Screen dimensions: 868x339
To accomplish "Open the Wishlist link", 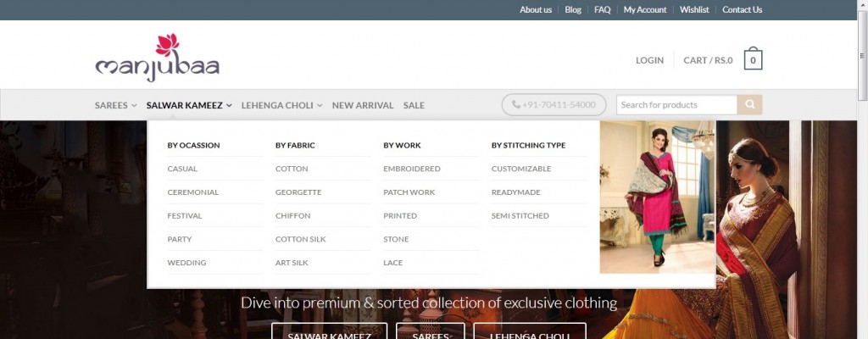I will pyautogui.click(x=694, y=9).
